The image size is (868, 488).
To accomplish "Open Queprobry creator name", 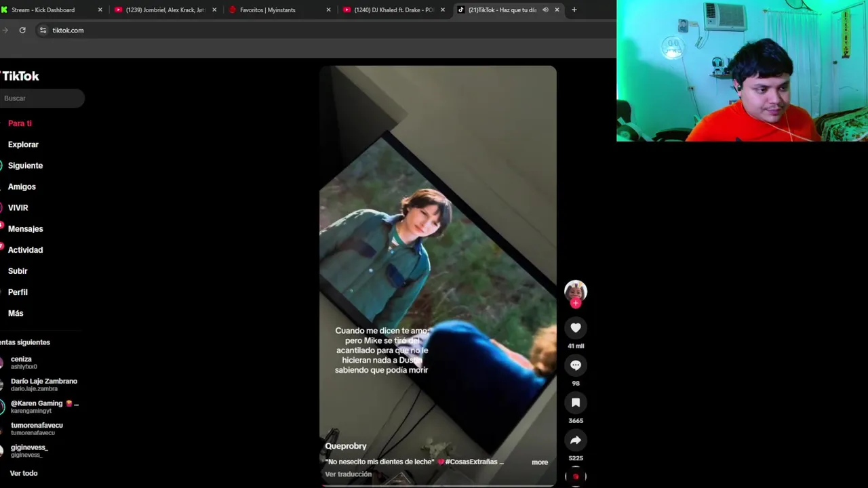I will coord(346,446).
